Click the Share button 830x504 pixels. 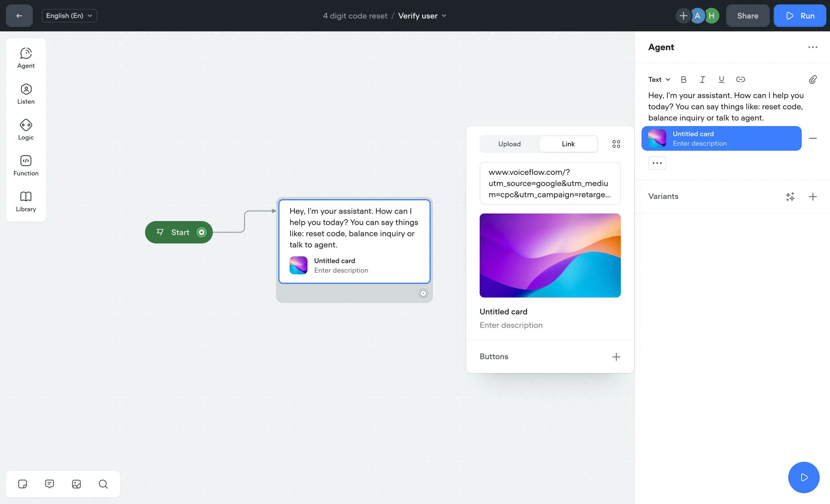pyautogui.click(x=747, y=15)
